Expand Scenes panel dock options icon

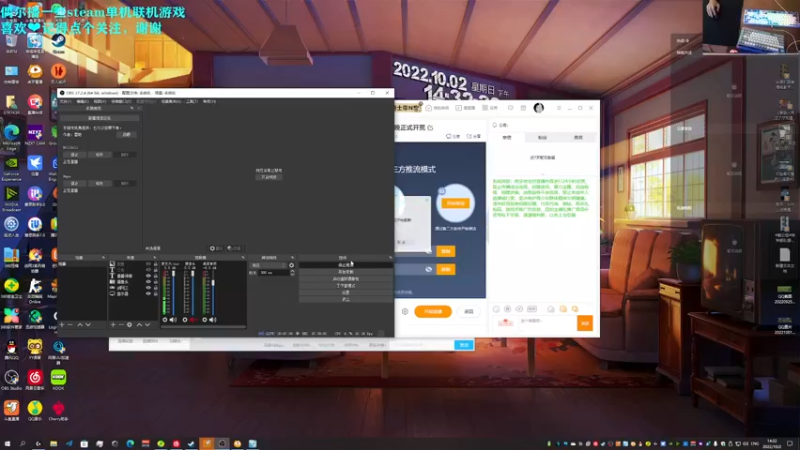click(104, 258)
